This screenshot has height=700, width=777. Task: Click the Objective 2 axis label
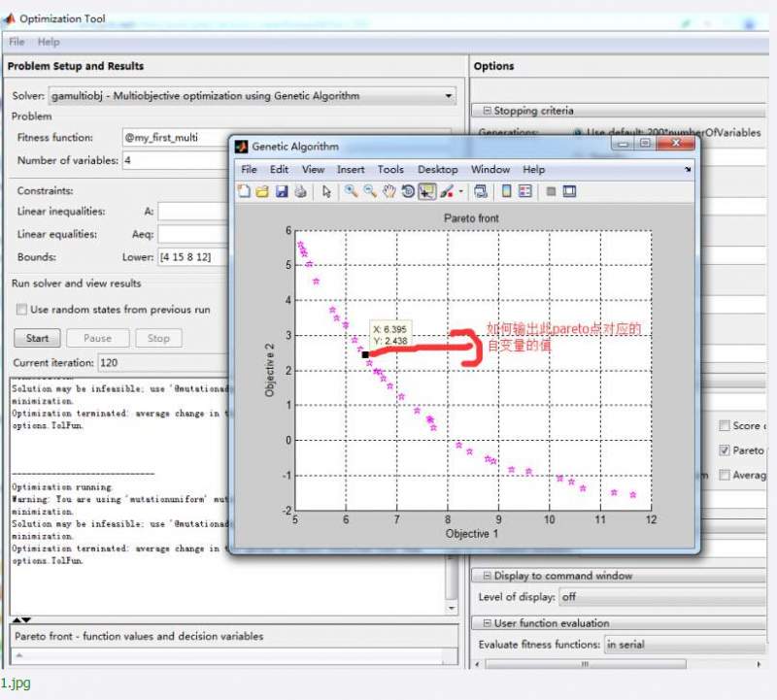click(x=270, y=370)
